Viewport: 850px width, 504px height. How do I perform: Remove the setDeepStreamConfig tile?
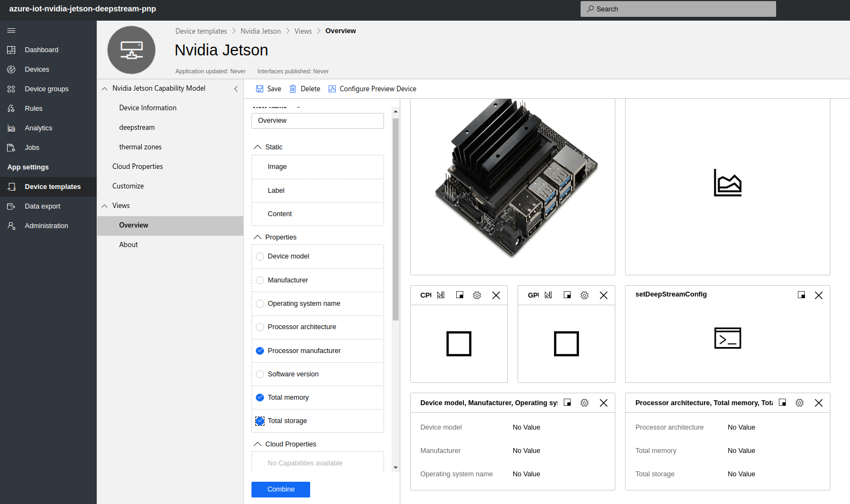click(818, 295)
